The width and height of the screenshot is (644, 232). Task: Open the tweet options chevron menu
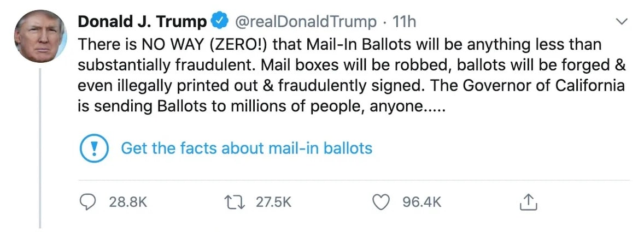[622, 22]
